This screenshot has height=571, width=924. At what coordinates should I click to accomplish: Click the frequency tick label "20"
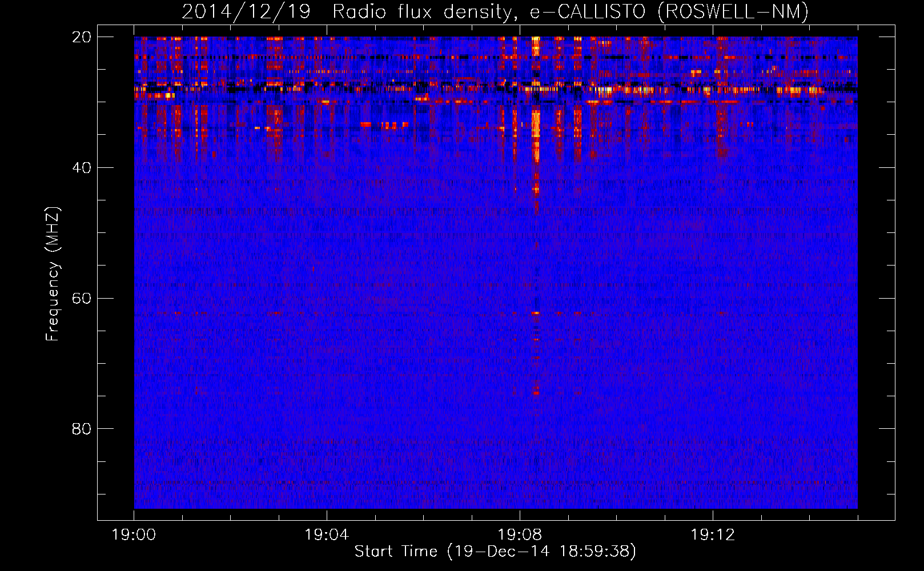(82, 37)
